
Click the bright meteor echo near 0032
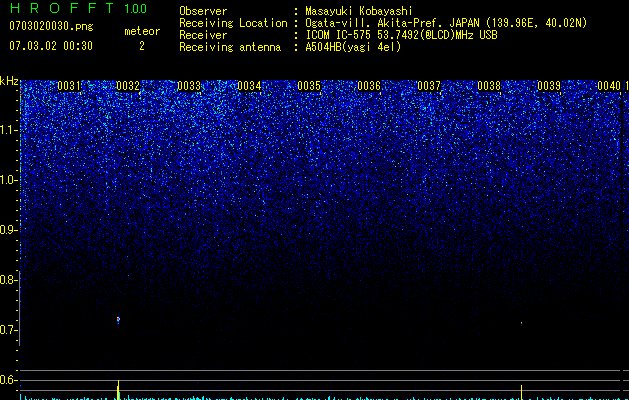pos(118,320)
